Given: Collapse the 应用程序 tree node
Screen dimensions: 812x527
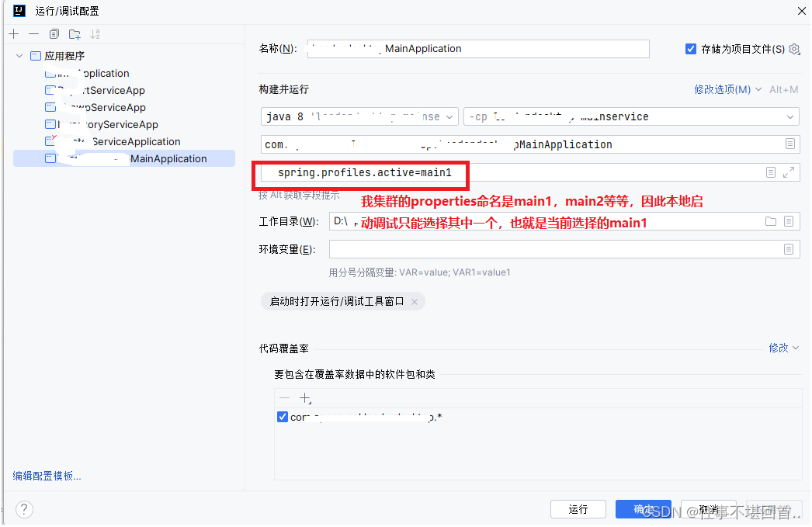Looking at the screenshot, I should (x=19, y=55).
